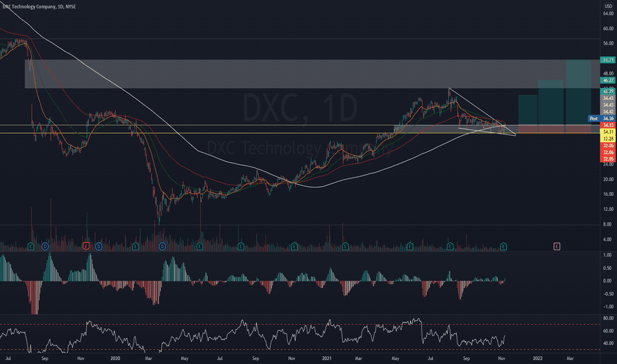Open the August 2020 earnings marker
Screen dimensions: 617x364
point(241,247)
